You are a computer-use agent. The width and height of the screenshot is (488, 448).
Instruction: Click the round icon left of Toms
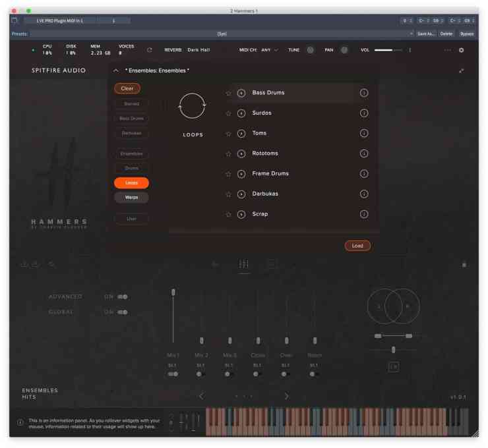pyautogui.click(x=241, y=133)
